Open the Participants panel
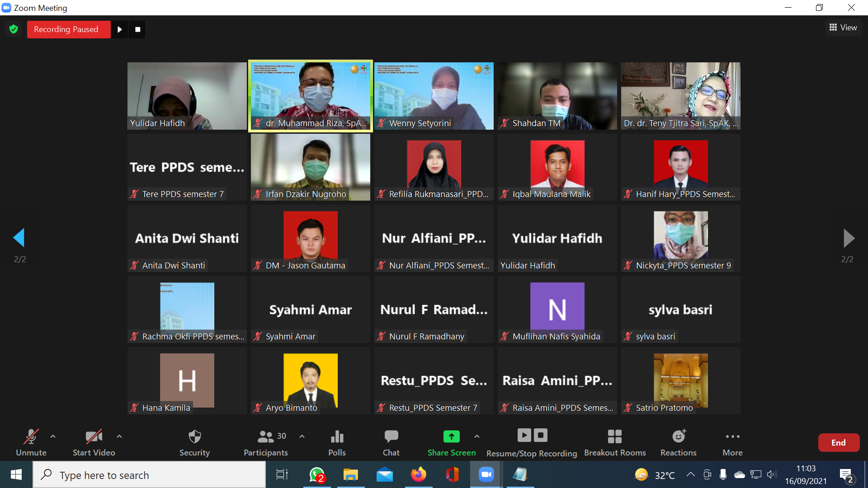 (x=266, y=442)
